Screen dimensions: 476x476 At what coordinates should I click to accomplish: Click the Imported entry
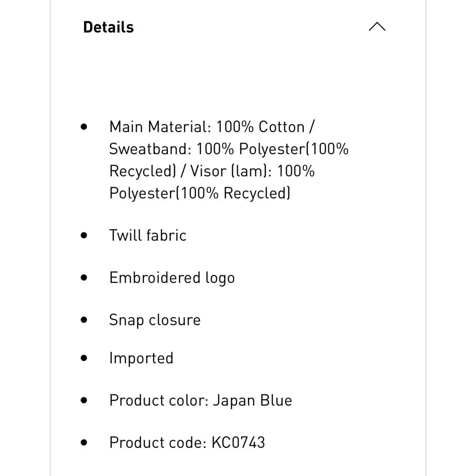point(141,358)
